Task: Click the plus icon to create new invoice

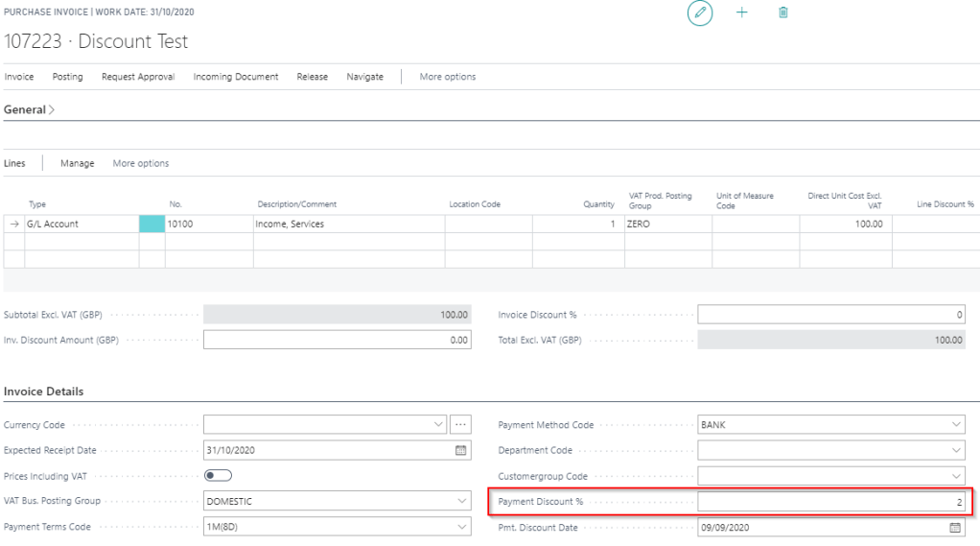Action: 741,13
